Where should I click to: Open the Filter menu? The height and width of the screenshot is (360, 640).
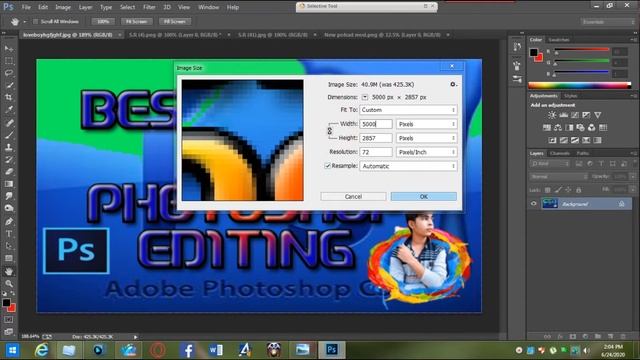coord(149,7)
